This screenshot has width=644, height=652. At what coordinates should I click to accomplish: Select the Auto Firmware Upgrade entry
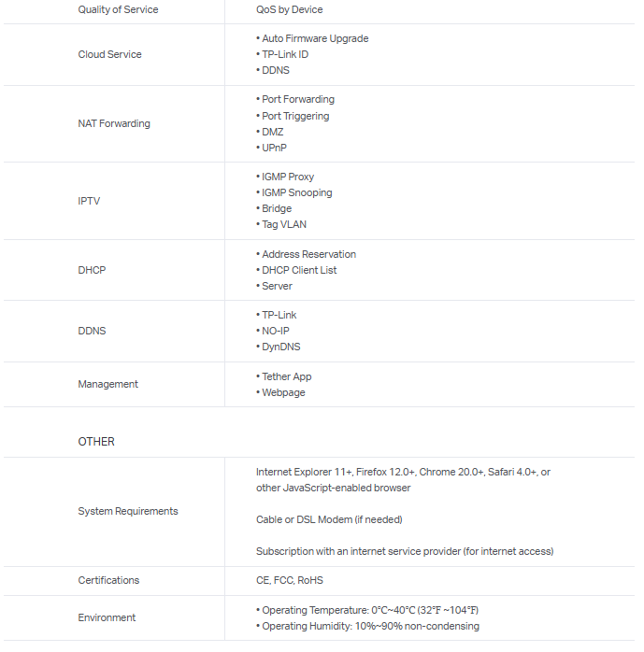click(x=314, y=38)
